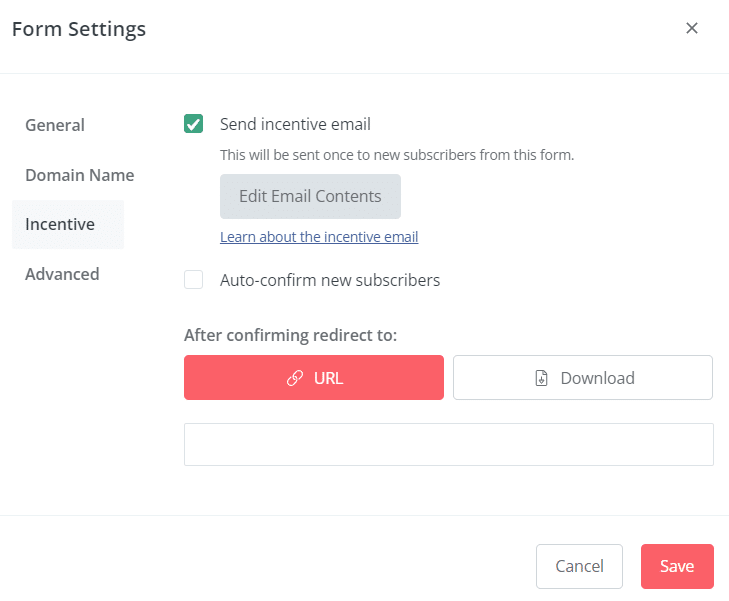Focus the redirect URL input field
This screenshot has width=729, height=601.
[449, 444]
